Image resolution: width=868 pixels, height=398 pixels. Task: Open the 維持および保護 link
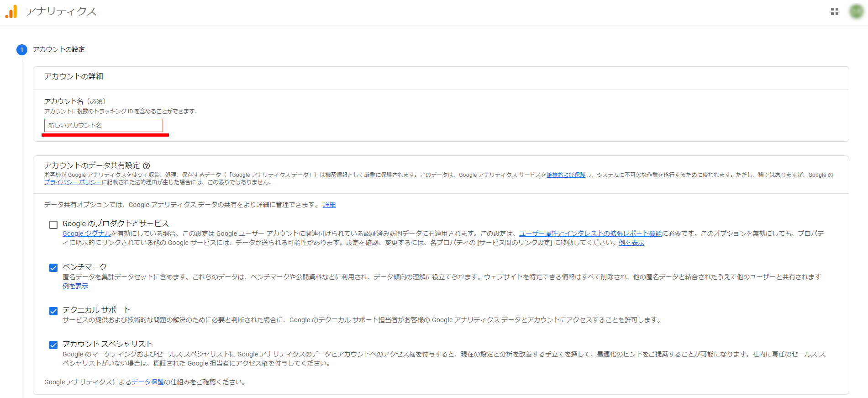point(566,175)
